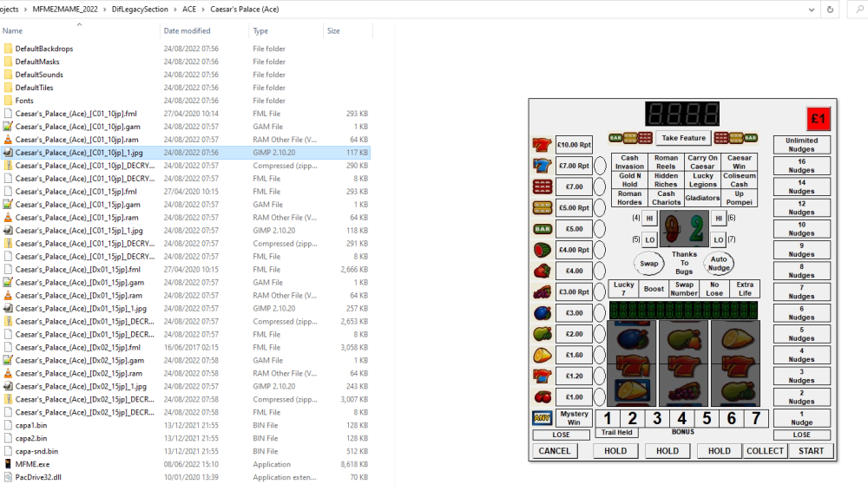The height and width of the screenshot is (491, 868).
Task: Click the date 10/01/2020 13:39
Action: [x=191, y=477]
